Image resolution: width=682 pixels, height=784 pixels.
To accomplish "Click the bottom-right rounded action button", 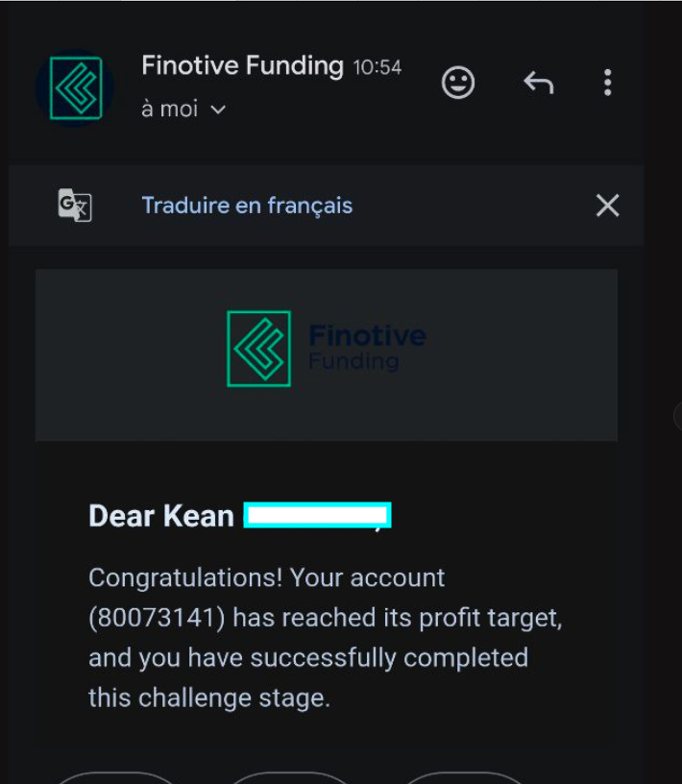I will (463, 777).
